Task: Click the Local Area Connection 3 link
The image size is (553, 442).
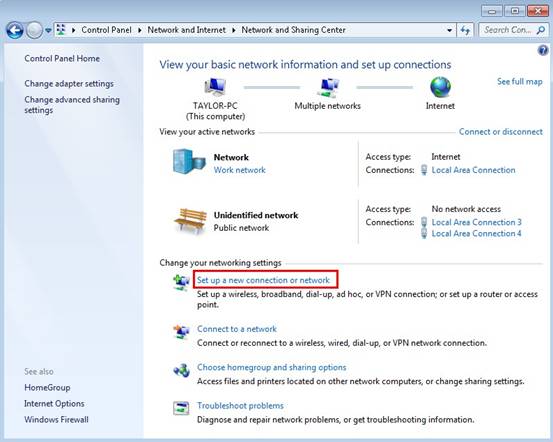Action: (476, 222)
